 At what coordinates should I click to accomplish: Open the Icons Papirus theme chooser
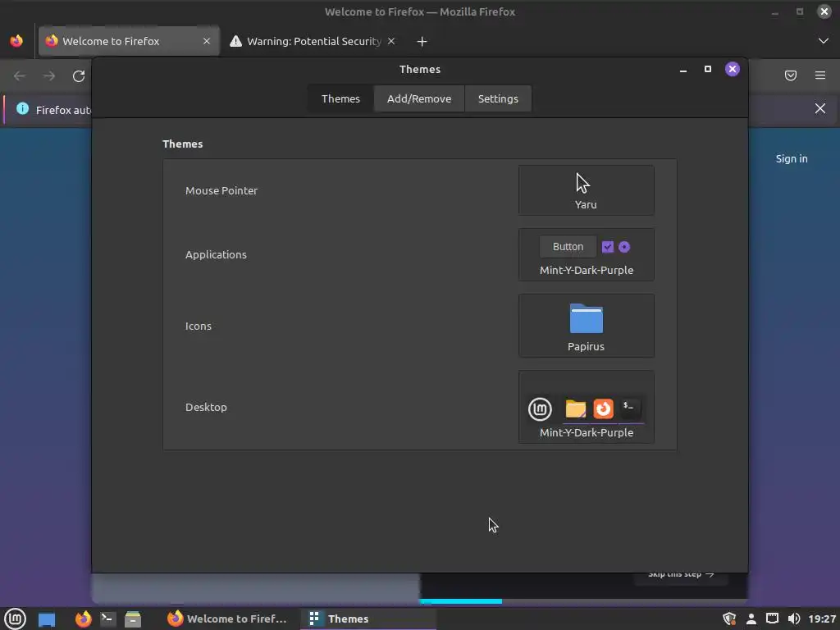pos(586,326)
